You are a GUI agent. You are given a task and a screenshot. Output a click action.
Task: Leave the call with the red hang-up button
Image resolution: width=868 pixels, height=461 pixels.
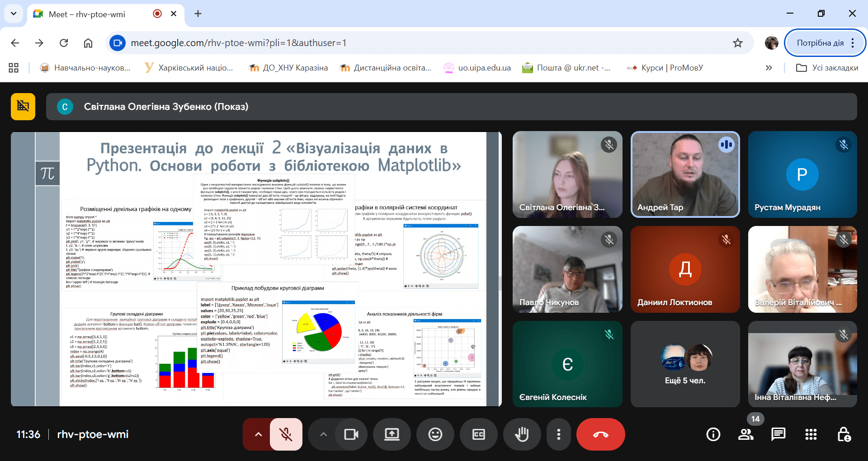click(x=600, y=434)
